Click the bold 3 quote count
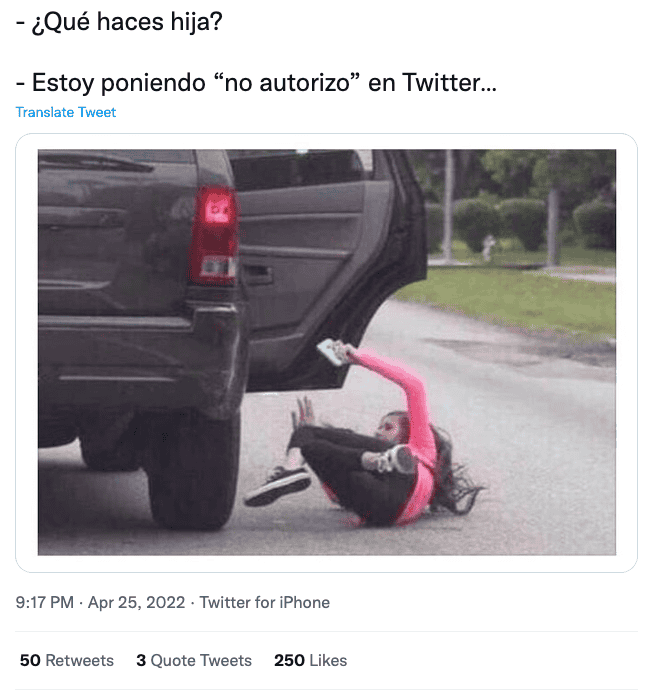Image resolution: width=654 pixels, height=692 pixels. tap(141, 660)
